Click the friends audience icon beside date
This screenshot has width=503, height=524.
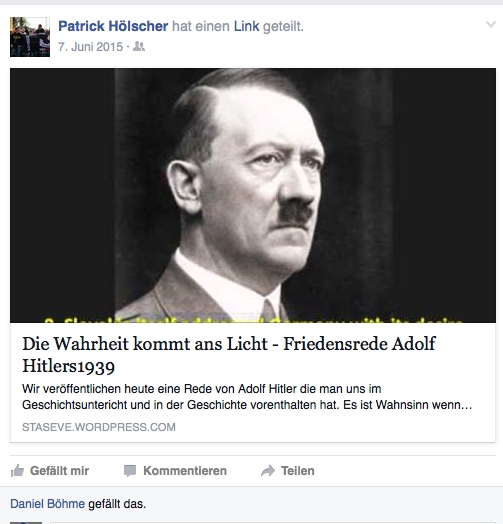(139, 46)
